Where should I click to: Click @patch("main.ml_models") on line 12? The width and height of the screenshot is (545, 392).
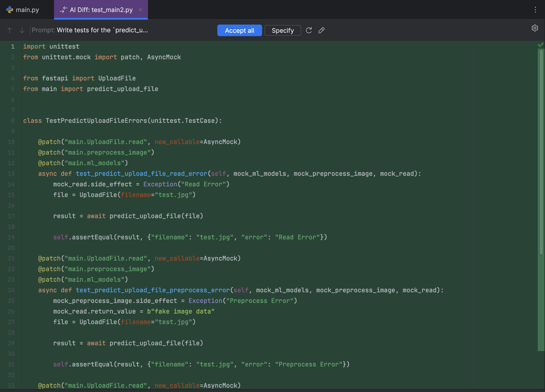[x=83, y=163]
